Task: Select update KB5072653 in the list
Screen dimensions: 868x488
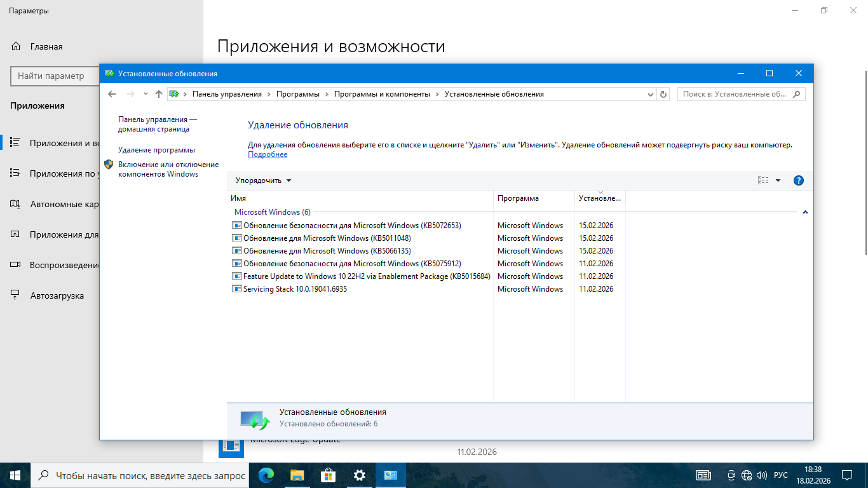Action: tap(351, 226)
